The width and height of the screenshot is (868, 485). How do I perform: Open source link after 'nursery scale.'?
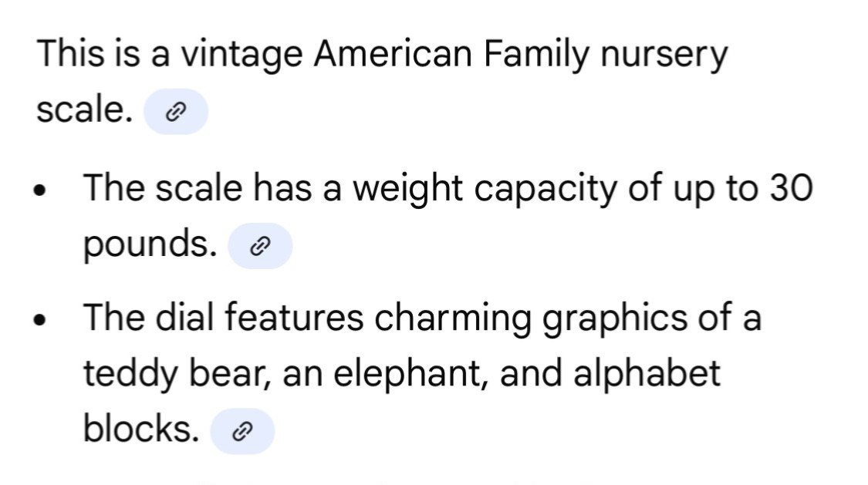(x=176, y=113)
